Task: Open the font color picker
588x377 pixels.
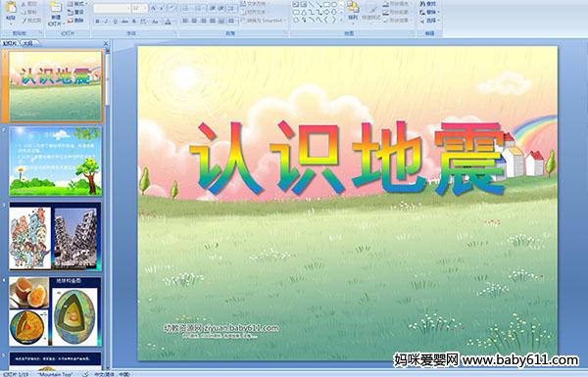Action: point(169,22)
